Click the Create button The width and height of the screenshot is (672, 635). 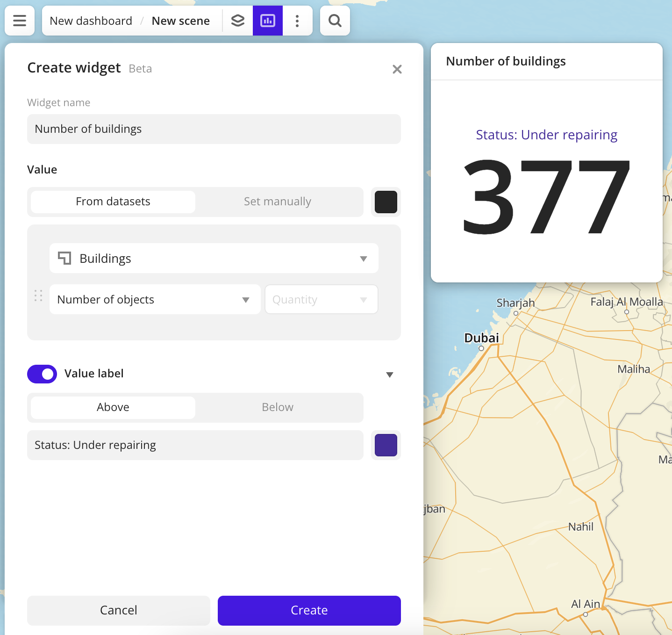pos(309,611)
